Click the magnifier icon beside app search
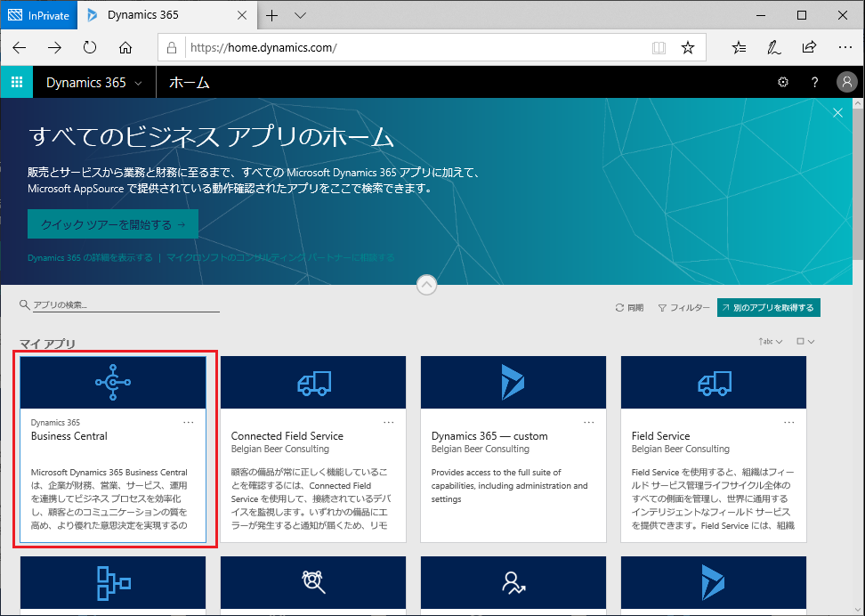The width and height of the screenshot is (865, 616). click(24, 304)
